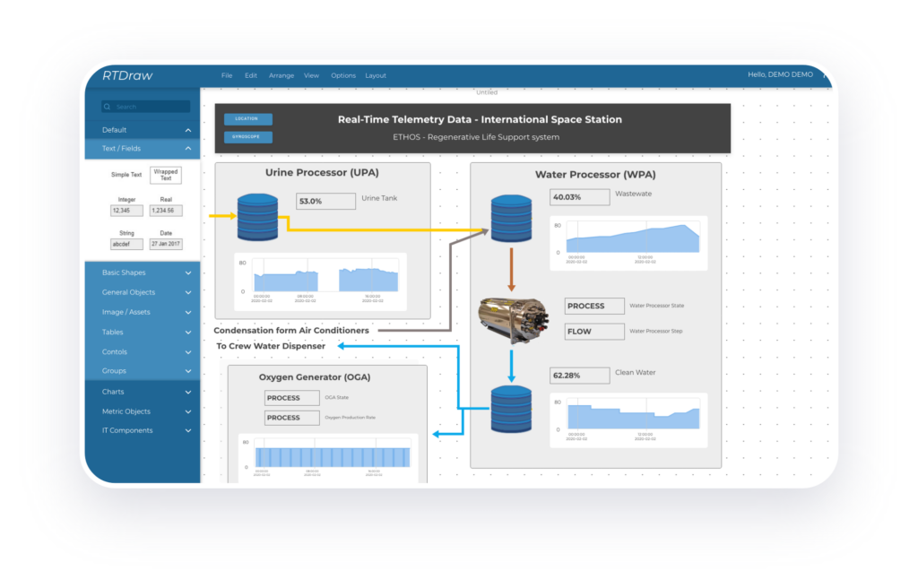Select 'Water Processor (WPA)' title
Image resolution: width=918 pixels, height=588 pixels.
click(x=595, y=175)
